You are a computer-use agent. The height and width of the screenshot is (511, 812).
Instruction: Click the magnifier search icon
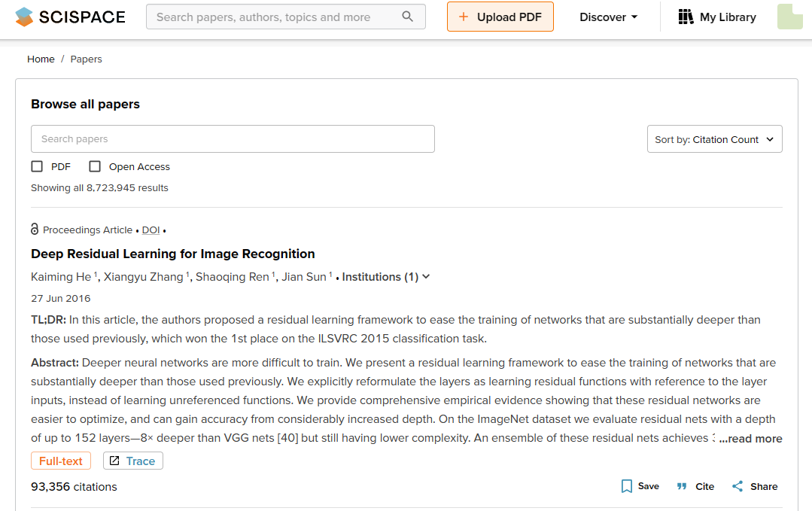[408, 17]
